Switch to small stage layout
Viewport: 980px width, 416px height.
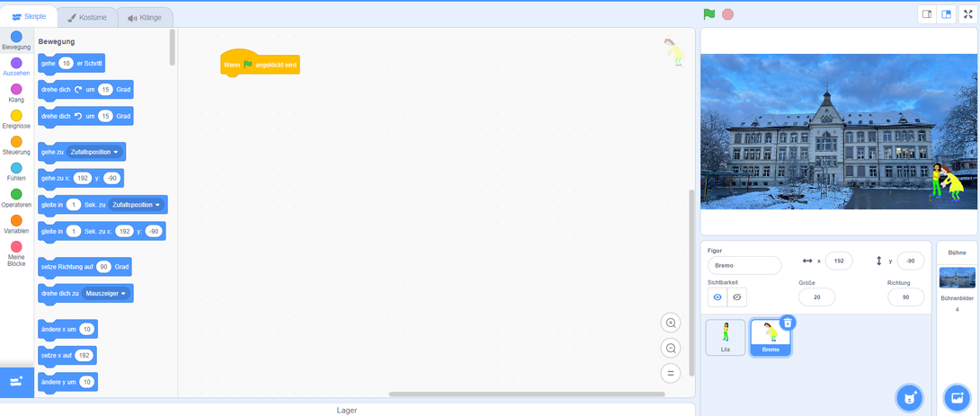(927, 14)
